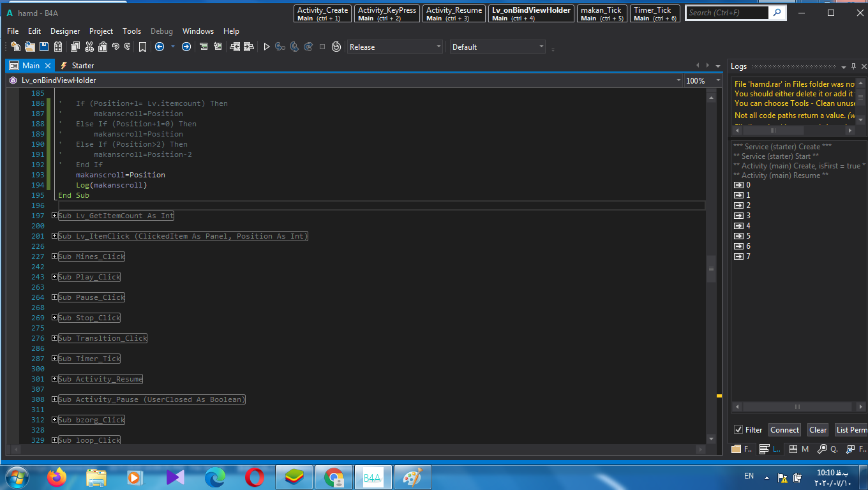Image resolution: width=868 pixels, height=490 pixels.
Task: Navigate backward with the blue left arrow
Action: point(160,47)
